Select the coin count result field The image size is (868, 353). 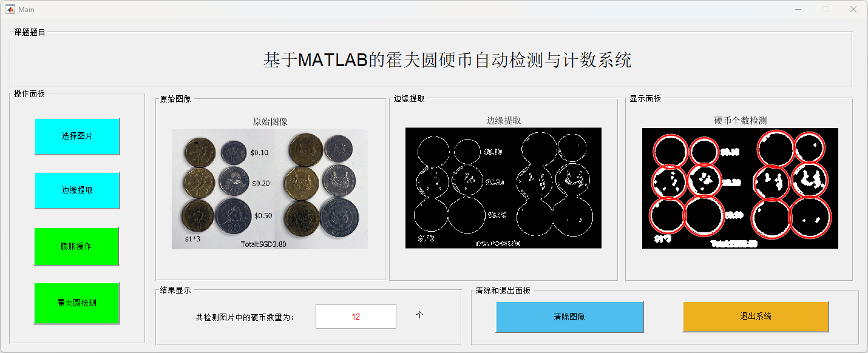coord(356,317)
